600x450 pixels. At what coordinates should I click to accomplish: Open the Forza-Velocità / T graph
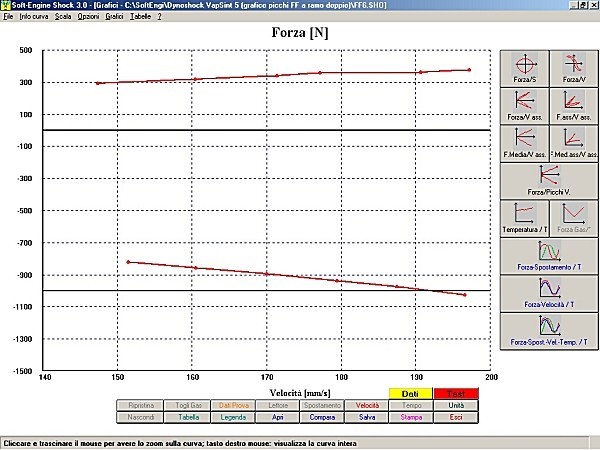click(548, 292)
